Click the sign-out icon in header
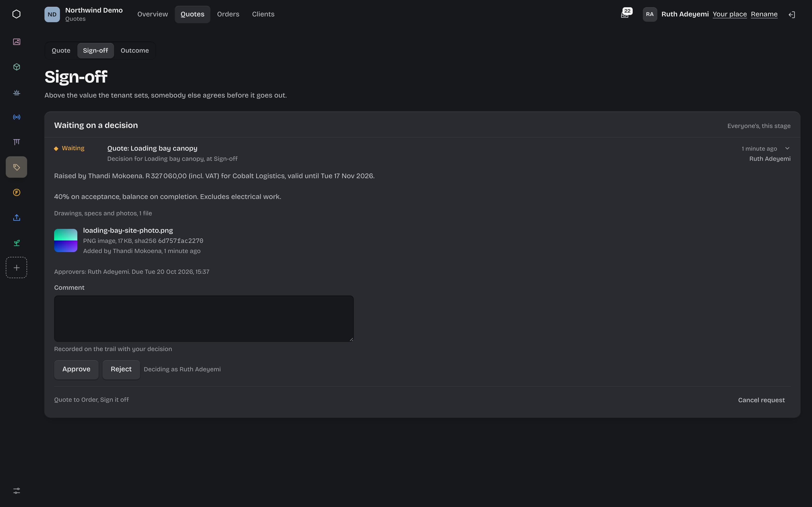The height and width of the screenshot is (507, 812). 791,14
